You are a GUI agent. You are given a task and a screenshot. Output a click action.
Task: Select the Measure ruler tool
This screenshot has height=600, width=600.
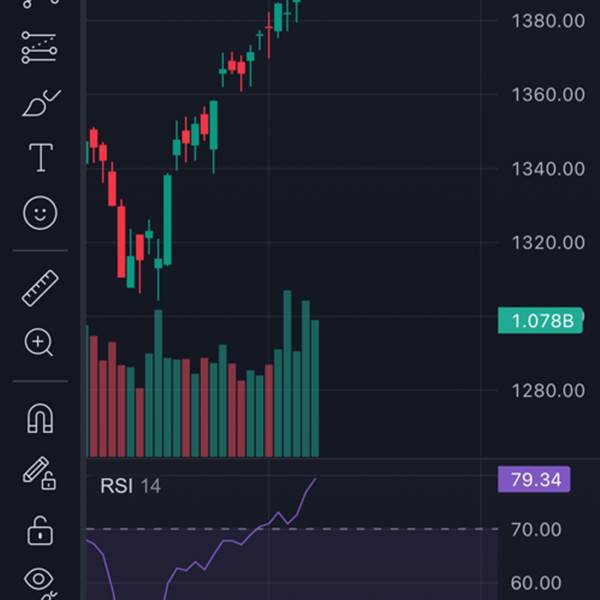point(40,288)
